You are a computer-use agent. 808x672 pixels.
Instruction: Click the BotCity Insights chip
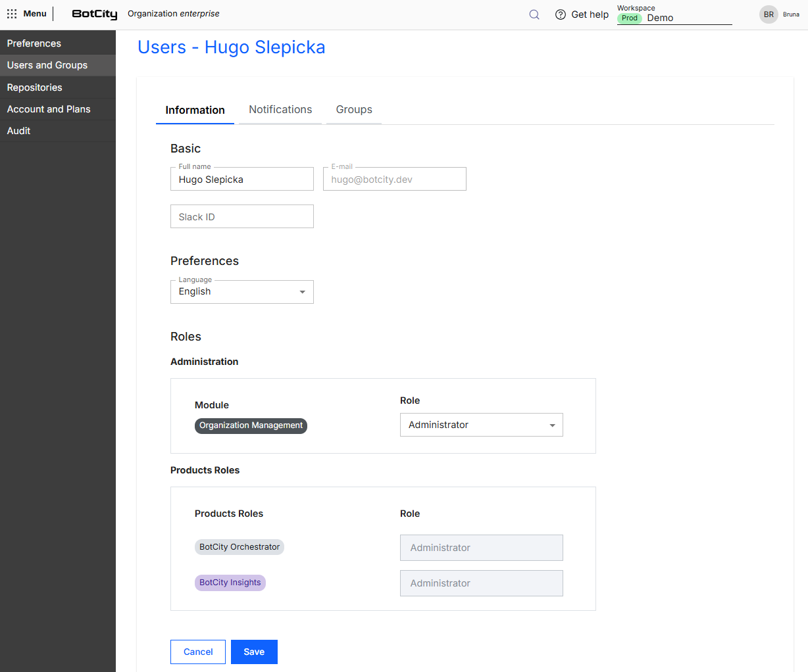click(x=230, y=583)
